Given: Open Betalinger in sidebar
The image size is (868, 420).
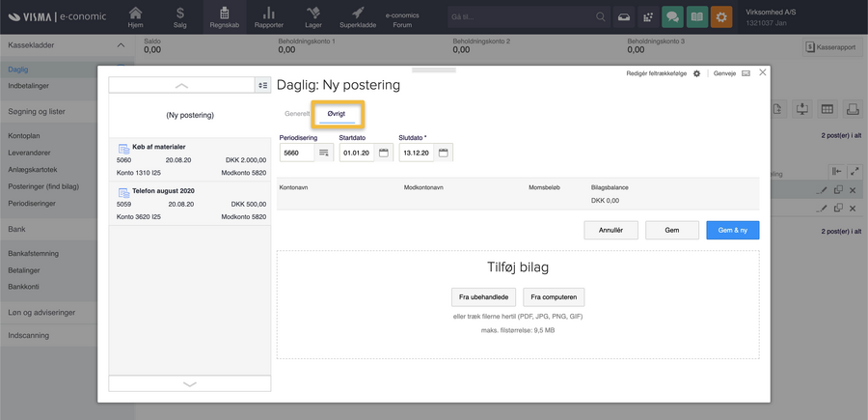Looking at the screenshot, I should click(x=24, y=270).
